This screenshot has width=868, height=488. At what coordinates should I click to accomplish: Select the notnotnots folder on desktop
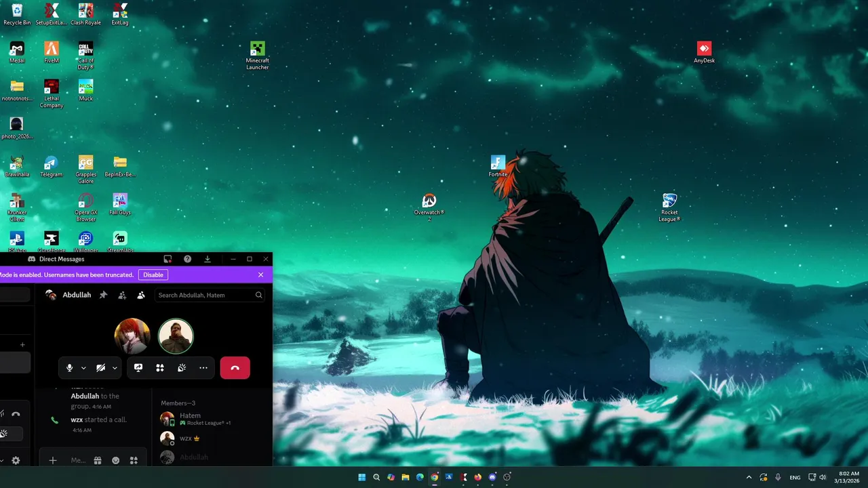(x=17, y=90)
